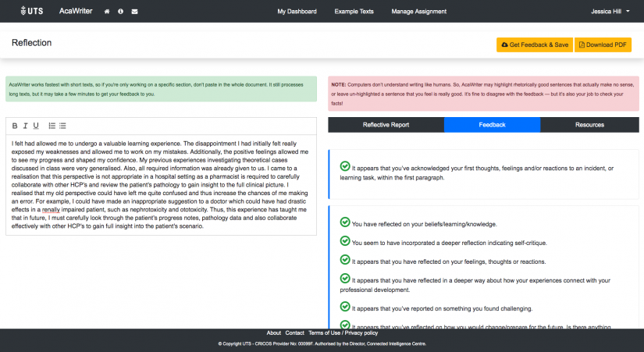Go to My Dashboard
This screenshot has width=644, height=352.
297,12
